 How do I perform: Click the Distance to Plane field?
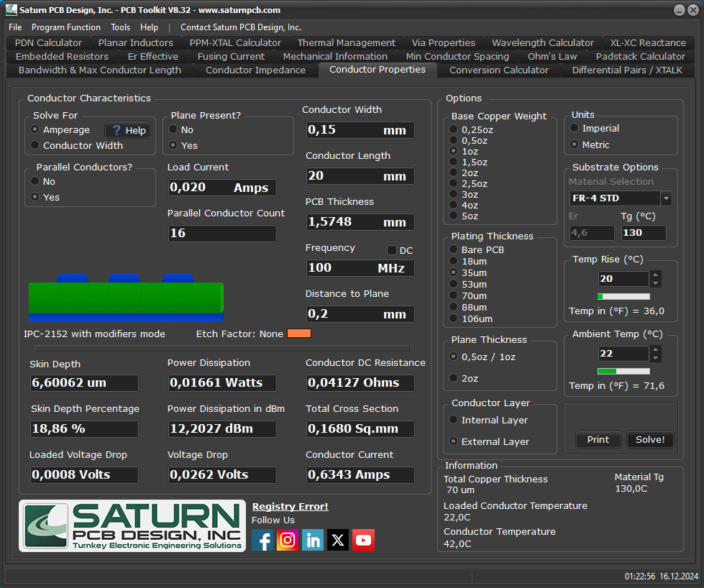(x=360, y=313)
